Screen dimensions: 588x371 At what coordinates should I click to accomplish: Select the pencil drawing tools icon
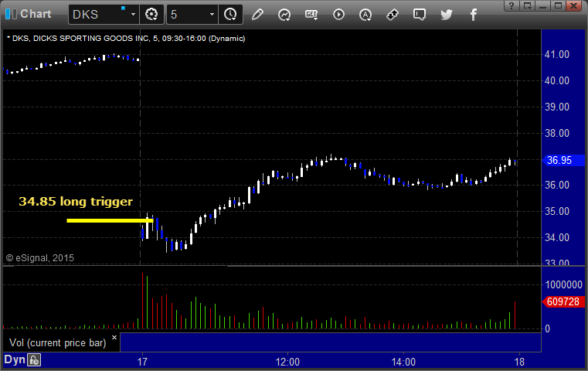pyautogui.click(x=257, y=15)
